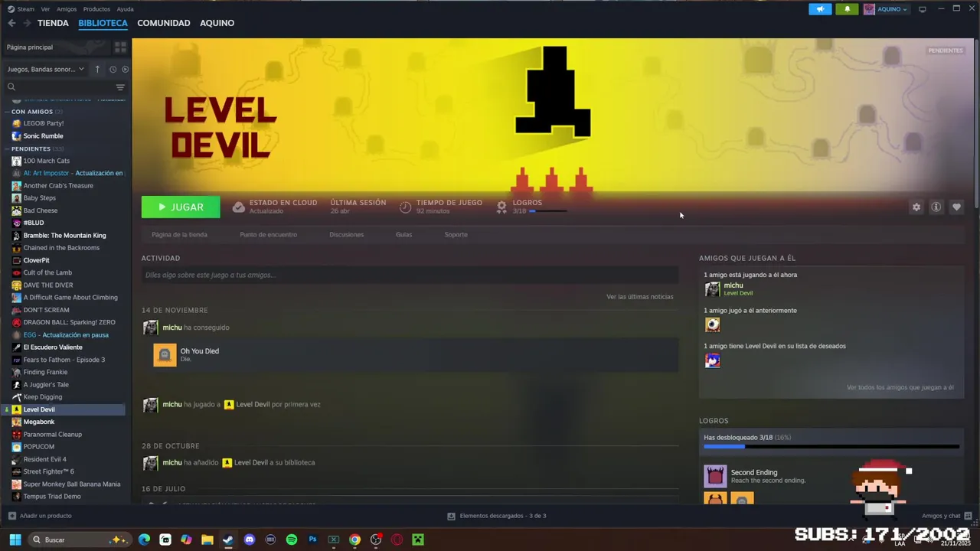Go forward with the navigation arrow

click(x=27, y=23)
